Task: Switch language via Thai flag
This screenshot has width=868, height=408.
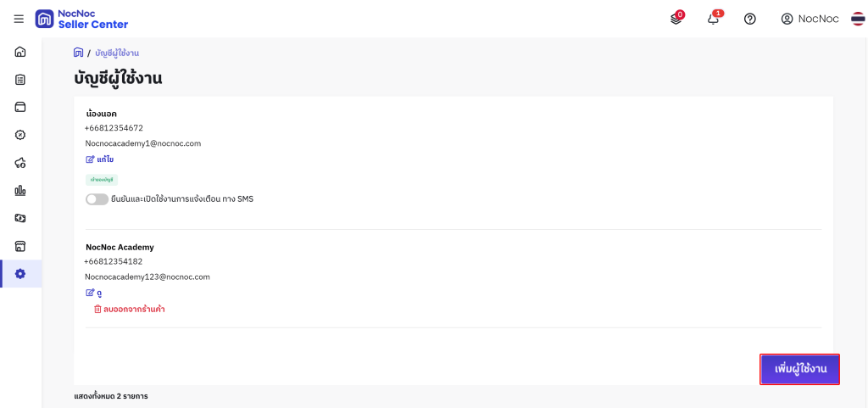Action: tap(858, 19)
